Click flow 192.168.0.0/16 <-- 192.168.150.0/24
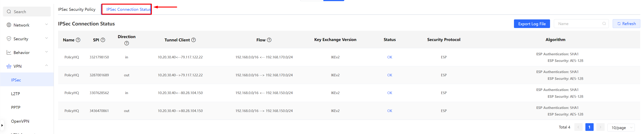The height and width of the screenshot is (134, 644). [x=264, y=93]
